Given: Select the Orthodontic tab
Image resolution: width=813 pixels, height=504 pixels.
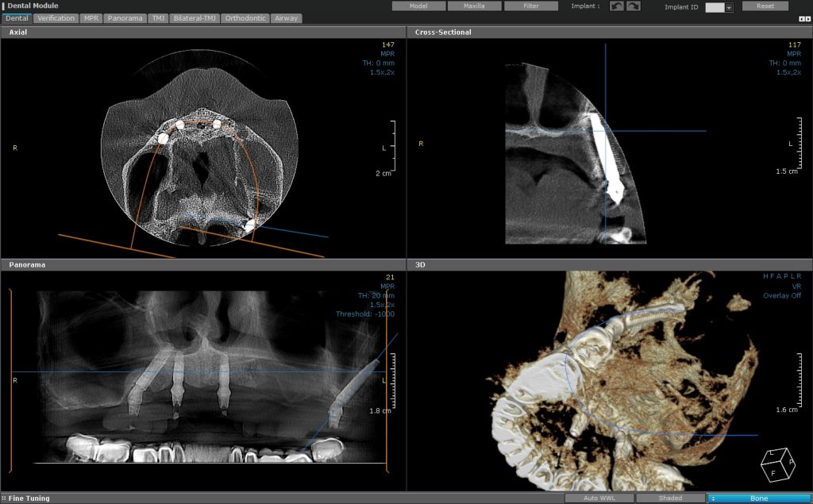Looking at the screenshot, I should [245, 17].
